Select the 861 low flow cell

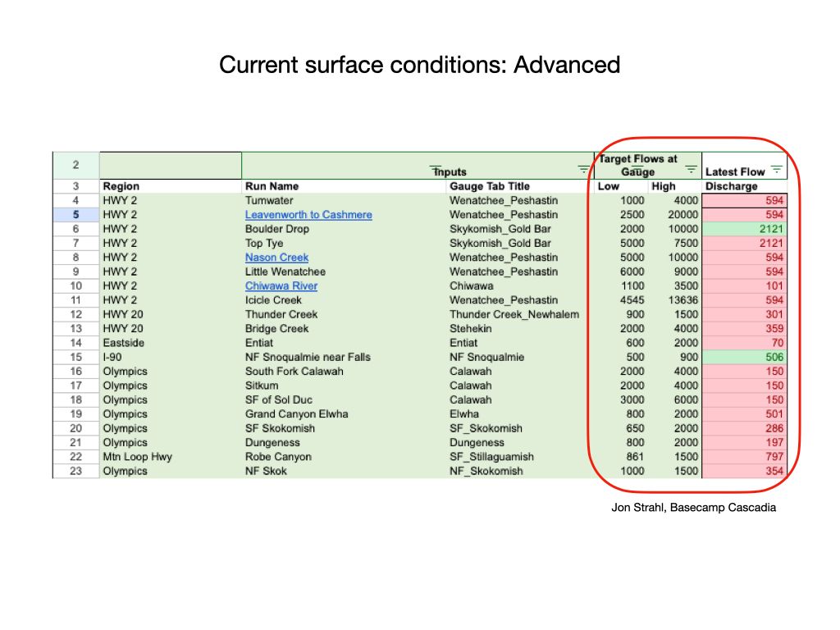[x=621, y=457]
